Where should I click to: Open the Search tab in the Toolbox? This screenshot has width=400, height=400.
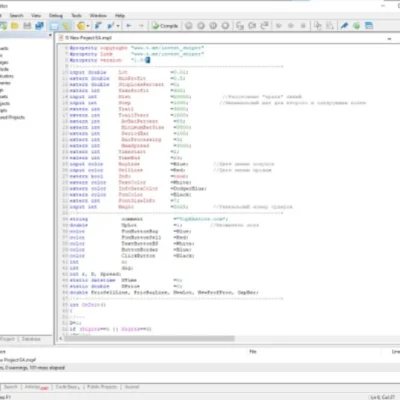point(11,387)
